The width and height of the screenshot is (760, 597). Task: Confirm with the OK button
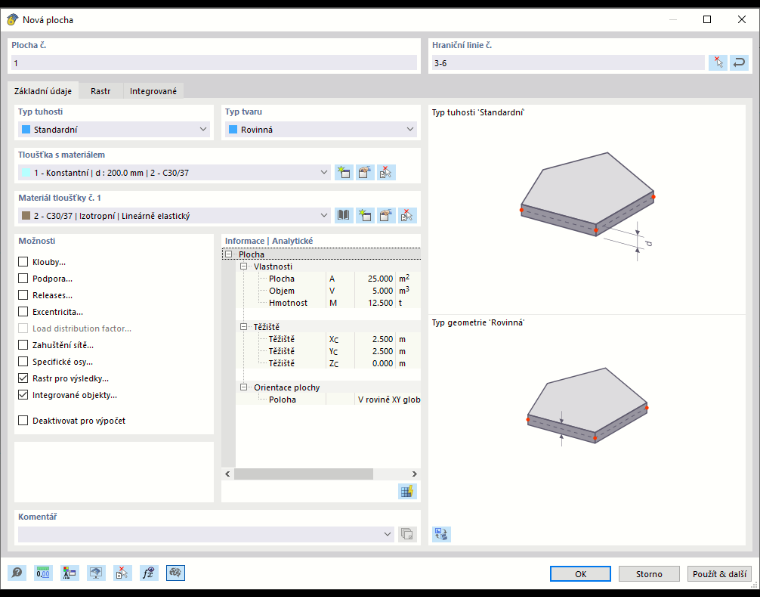[x=580, y=574]
